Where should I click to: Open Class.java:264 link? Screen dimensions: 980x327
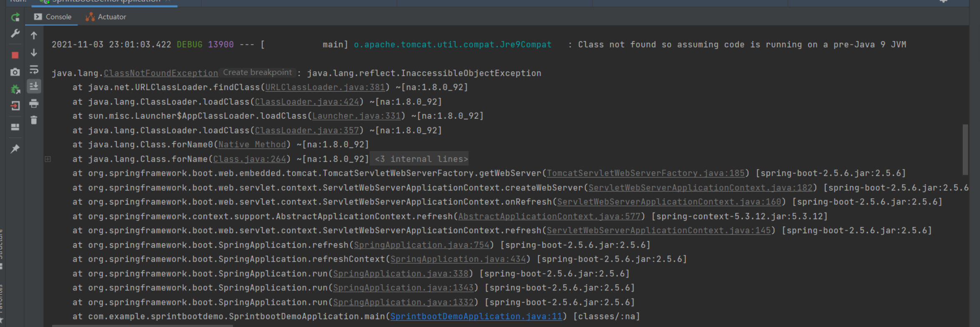pyautogui.click(x=250, y=159)
